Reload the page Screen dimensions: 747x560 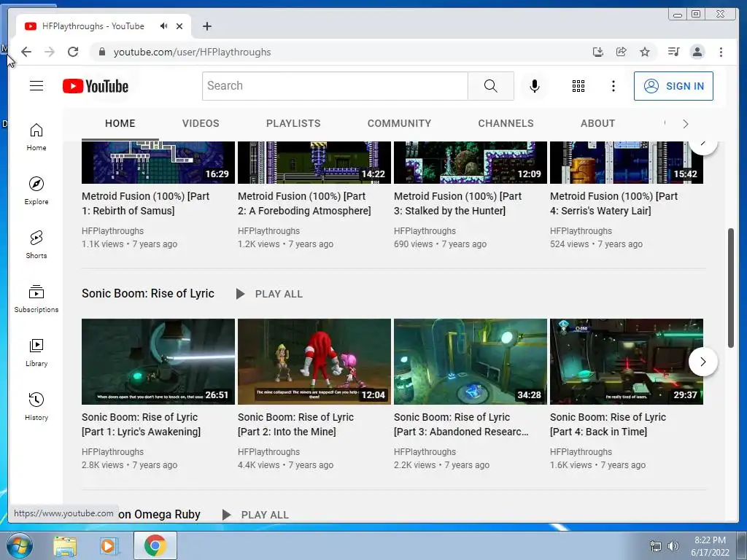click(x=73, y=52)
